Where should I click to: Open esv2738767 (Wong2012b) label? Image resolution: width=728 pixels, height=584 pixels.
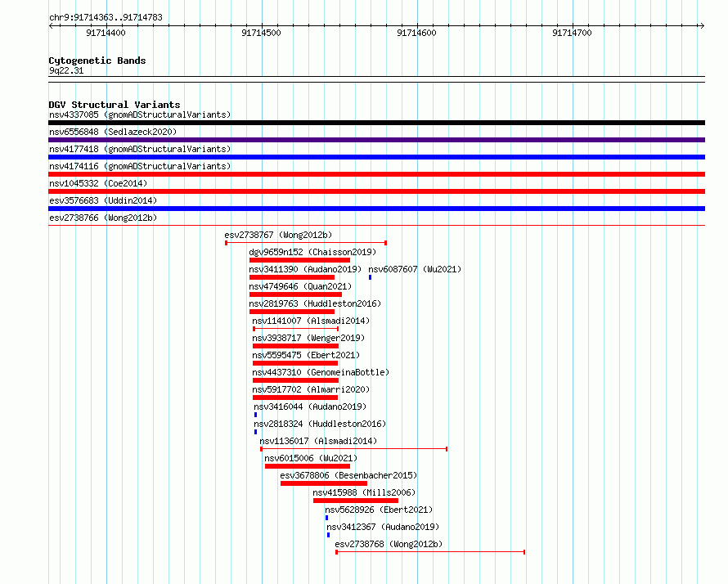pos(278,235)
